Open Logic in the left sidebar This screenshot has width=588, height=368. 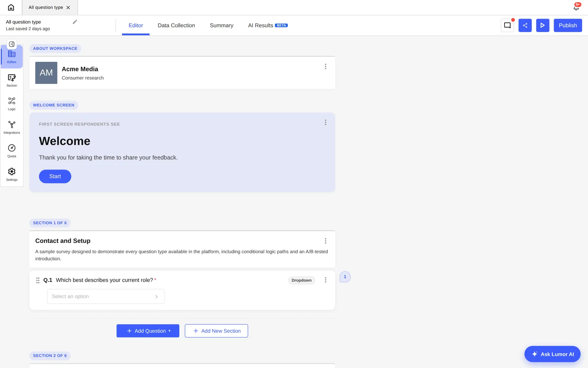[12, 104]
